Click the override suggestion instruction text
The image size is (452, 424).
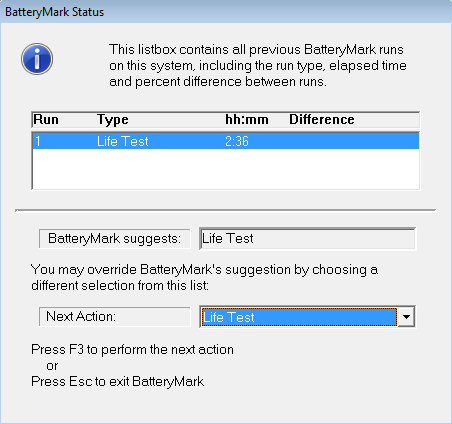(204, 277)
